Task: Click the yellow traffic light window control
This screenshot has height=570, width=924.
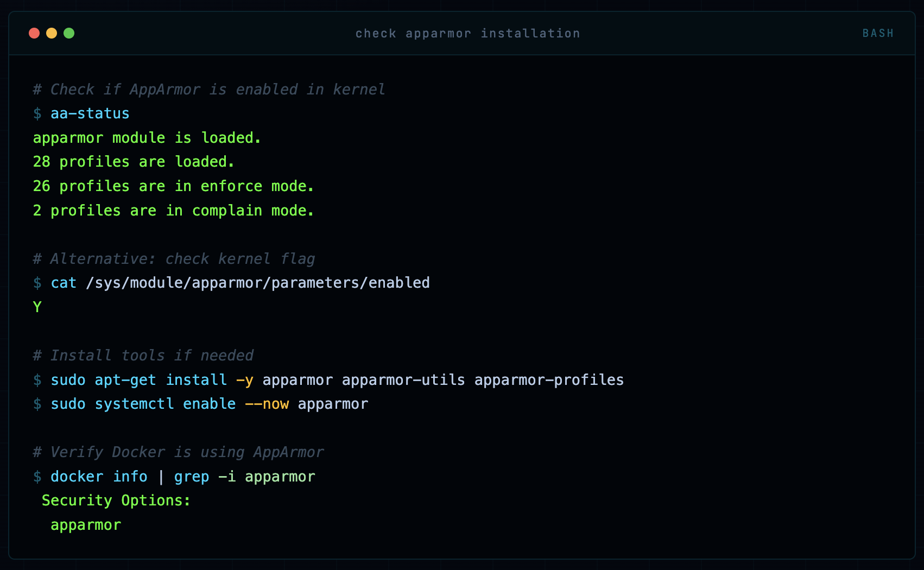Action: 52,33
